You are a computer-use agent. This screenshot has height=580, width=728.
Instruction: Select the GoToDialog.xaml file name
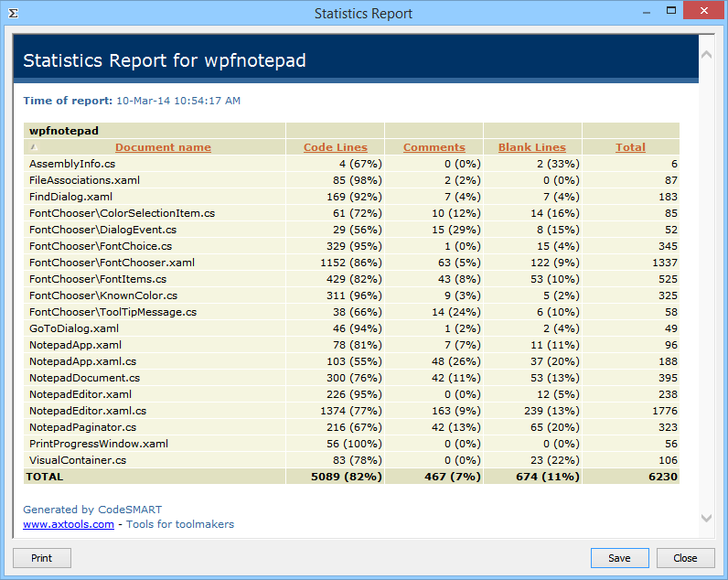pyautogui.click(x=74, y=328)
